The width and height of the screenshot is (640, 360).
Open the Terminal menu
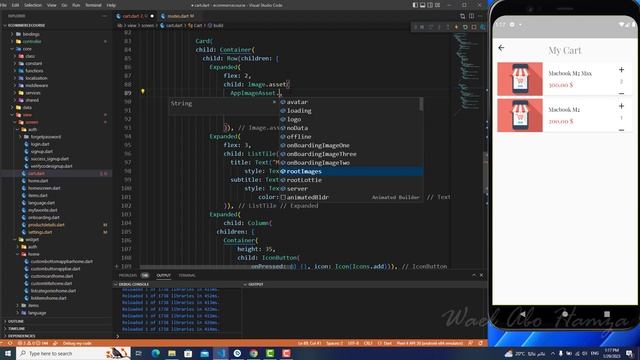pyautogui.click(x=93, y=5)
